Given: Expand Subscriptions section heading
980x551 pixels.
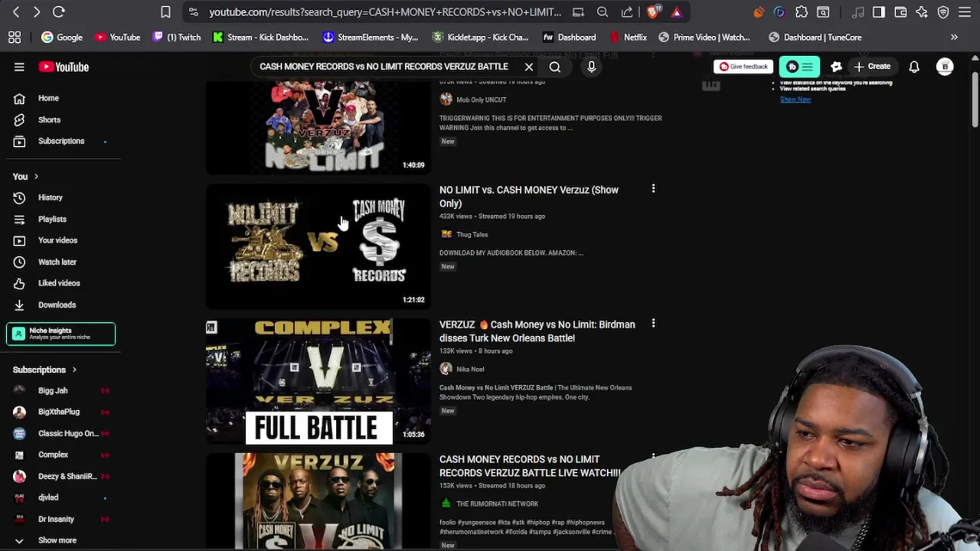Looking at the screenshot, I should click(45, 370).
